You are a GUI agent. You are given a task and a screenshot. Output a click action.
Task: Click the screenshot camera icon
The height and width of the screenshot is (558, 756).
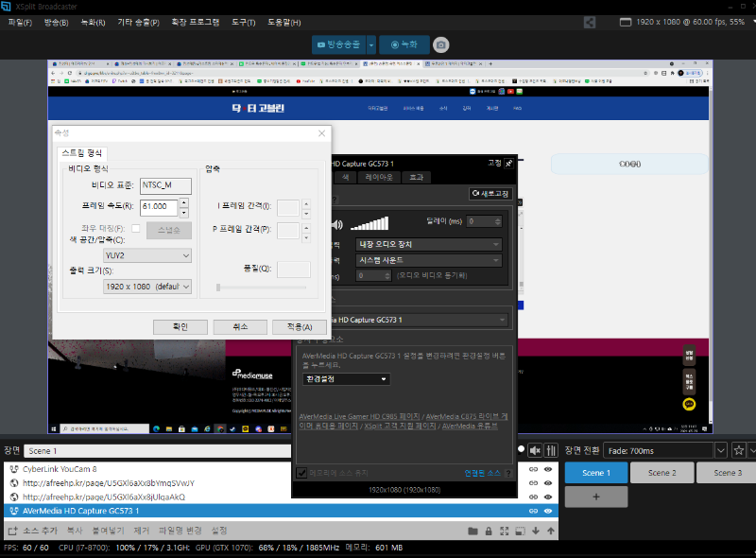440,44
